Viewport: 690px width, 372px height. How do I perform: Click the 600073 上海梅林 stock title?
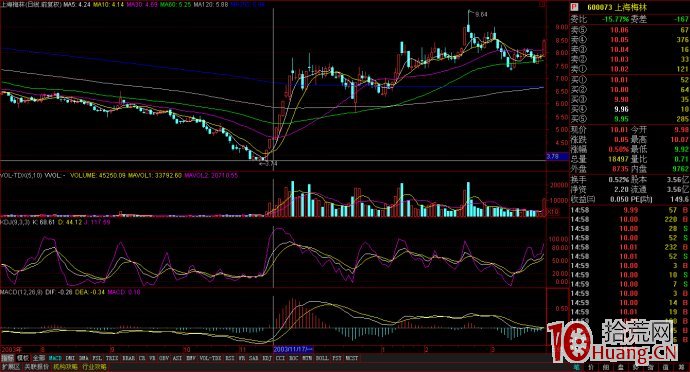tap(611, 7)
